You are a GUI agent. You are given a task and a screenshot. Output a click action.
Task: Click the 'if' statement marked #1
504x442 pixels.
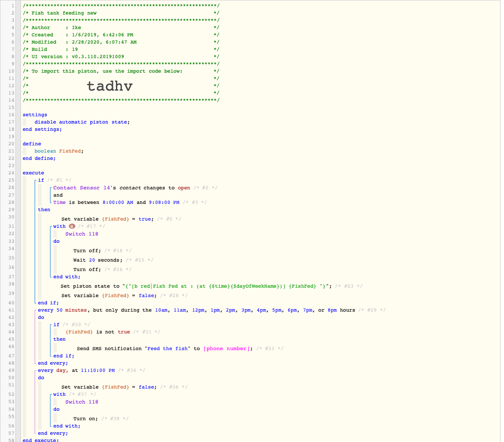(x=41, y=180)
